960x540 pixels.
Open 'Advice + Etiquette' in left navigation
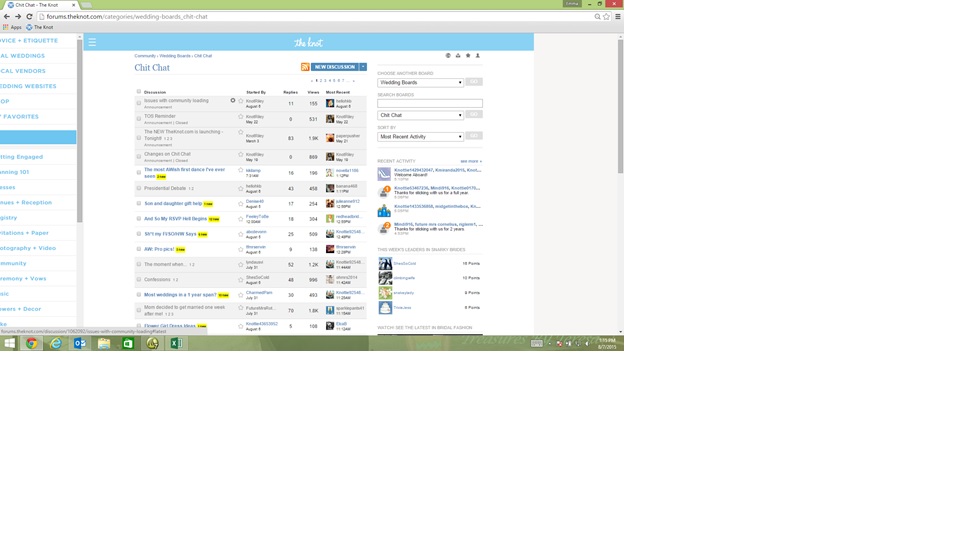(29, 40)
